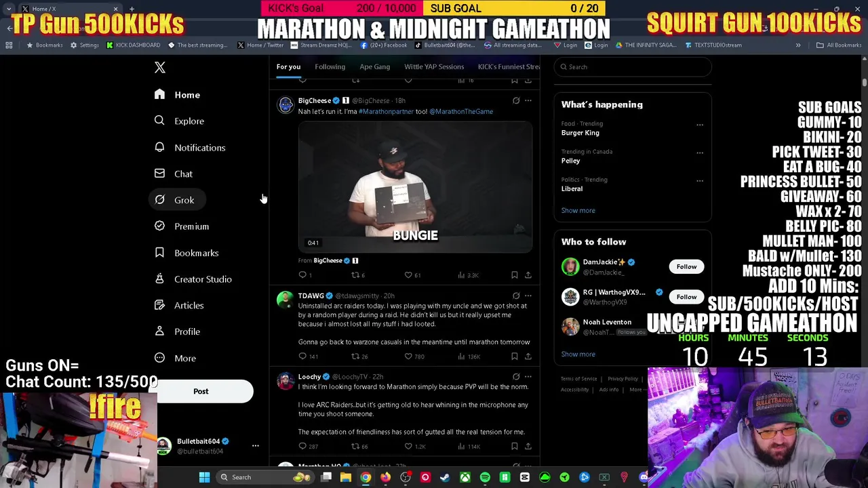The width and height of the screenshot is (868, 488).
Task: Click Grok icon on BigCheese's post
Action: 516,100
